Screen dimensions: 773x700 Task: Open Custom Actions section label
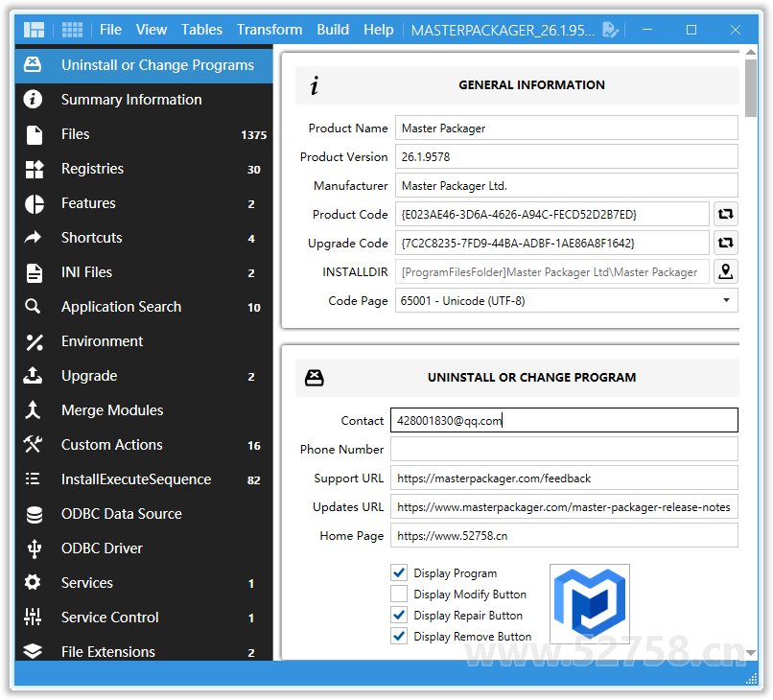111,445
